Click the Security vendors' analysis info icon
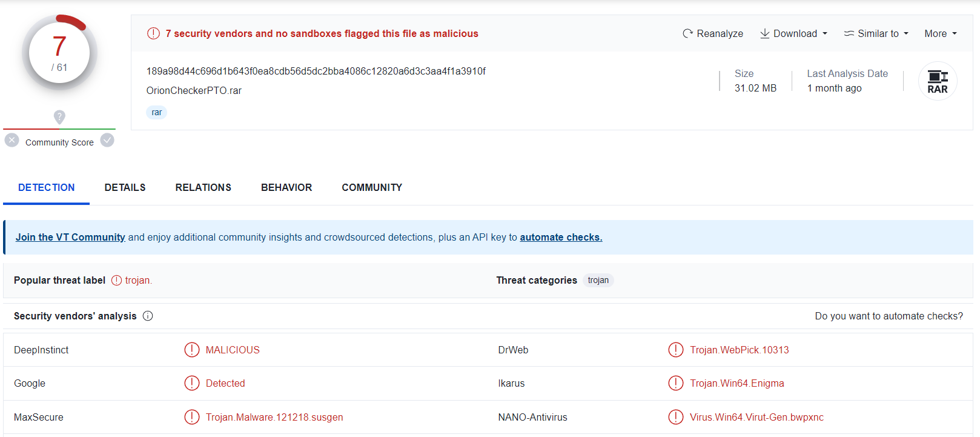Screen dimensions: 980x437 [x=148, y=316]
